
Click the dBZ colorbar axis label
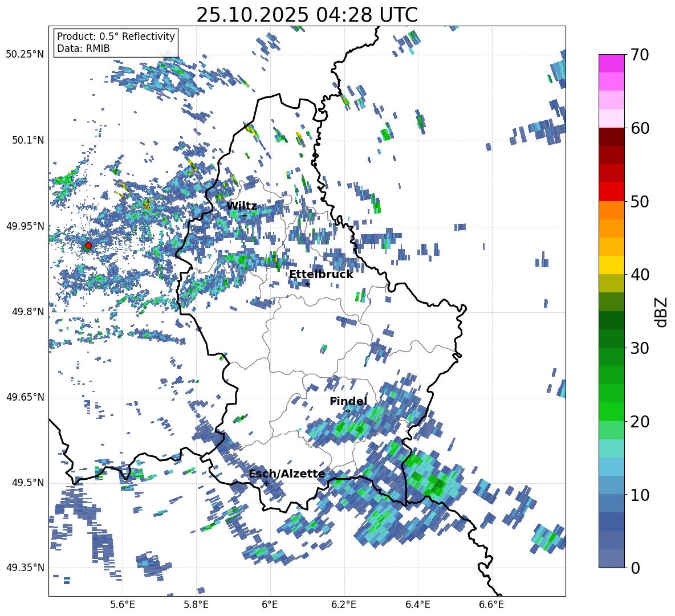pyautogui.click(x=660, y=312)
